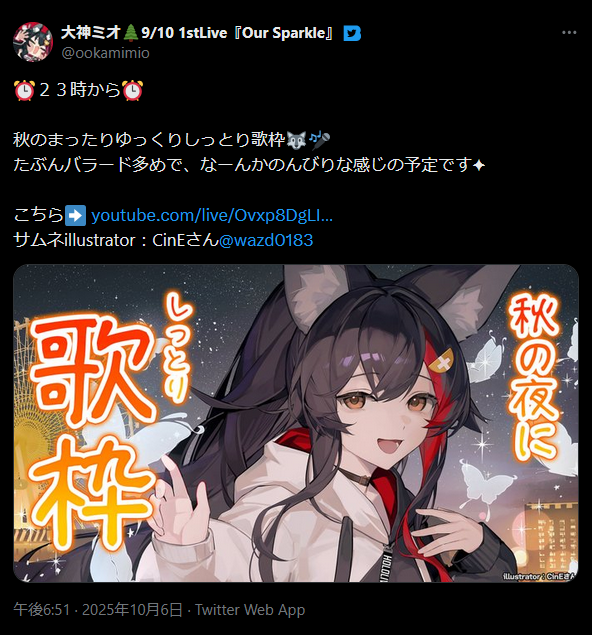Open the 秋の夜に歌枠 thumbnail image
This screenshot has height=635, width=592.
[296, 423]
